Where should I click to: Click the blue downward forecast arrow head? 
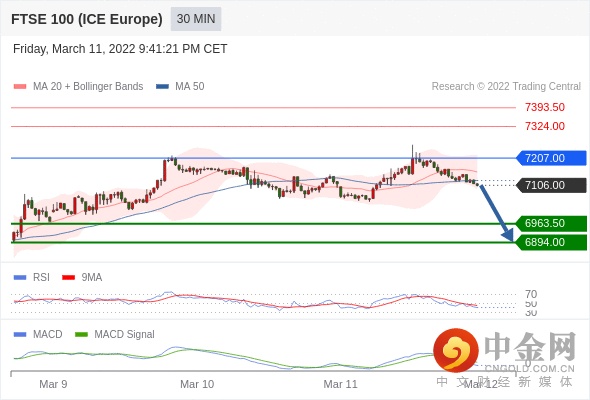[508, 235]
